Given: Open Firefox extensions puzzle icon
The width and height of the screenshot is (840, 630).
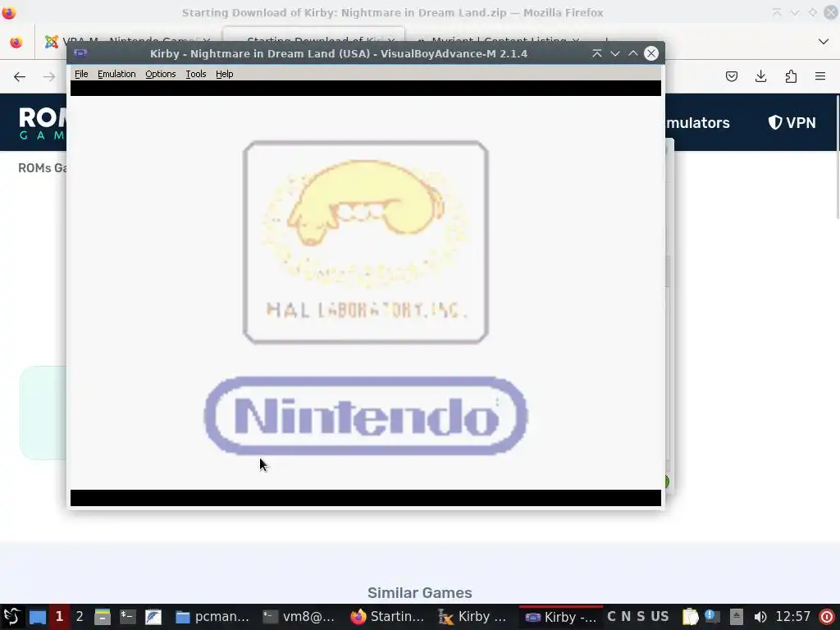Looking at the screenshot, I should point(791,76).
